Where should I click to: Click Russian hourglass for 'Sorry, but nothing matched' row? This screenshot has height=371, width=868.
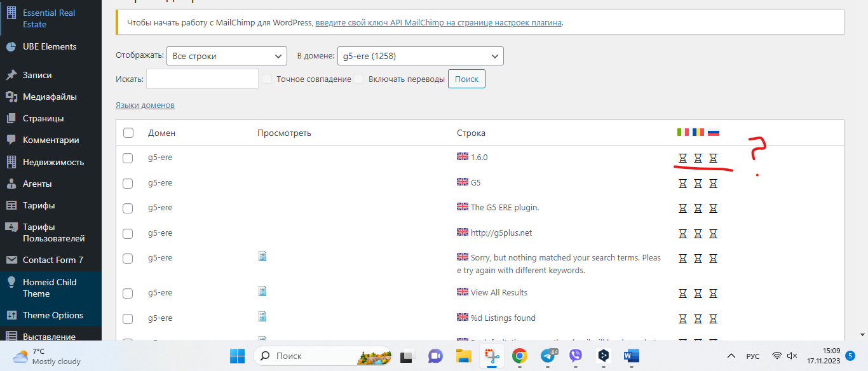[x=713, y=259]
